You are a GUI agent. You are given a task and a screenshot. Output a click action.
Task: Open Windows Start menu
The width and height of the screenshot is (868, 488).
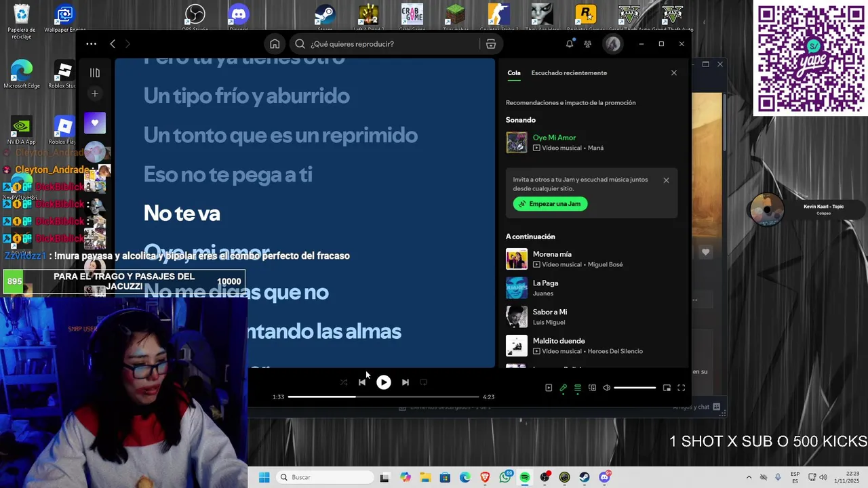tap(264, 477)
